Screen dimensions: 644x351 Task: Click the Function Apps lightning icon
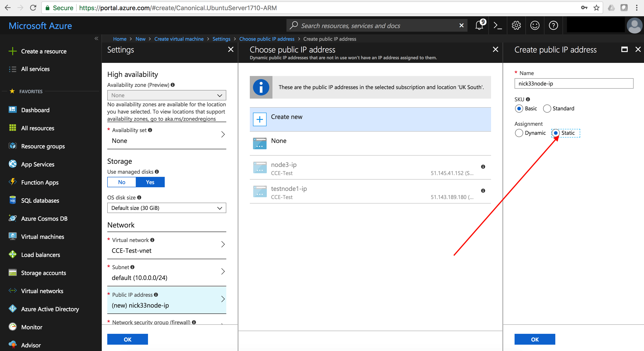click(12, 182)
